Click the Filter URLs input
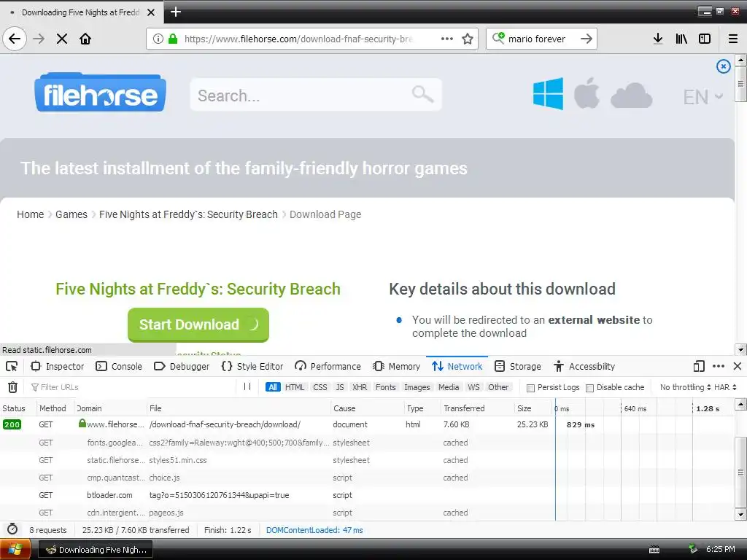 (x=133, y=387)
